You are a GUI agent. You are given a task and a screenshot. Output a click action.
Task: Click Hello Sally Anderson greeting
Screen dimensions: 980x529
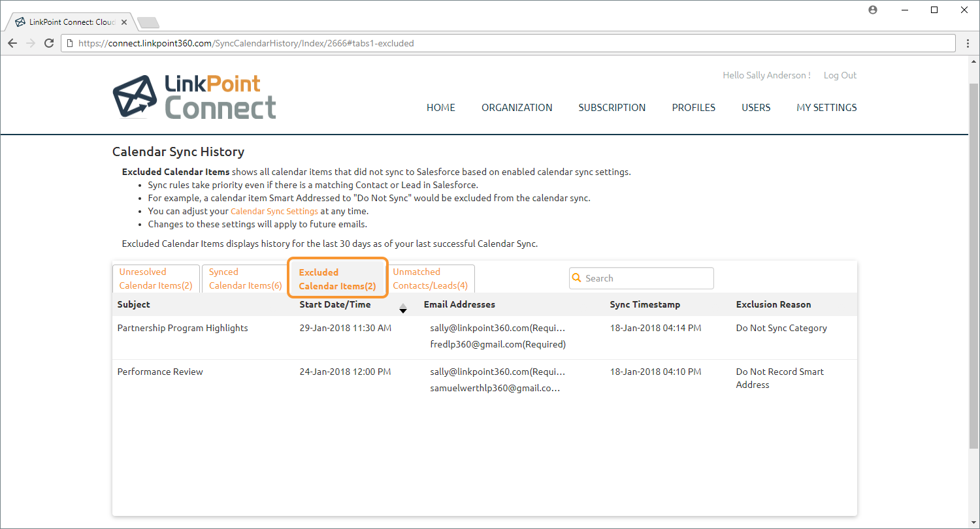coord(766,75)
